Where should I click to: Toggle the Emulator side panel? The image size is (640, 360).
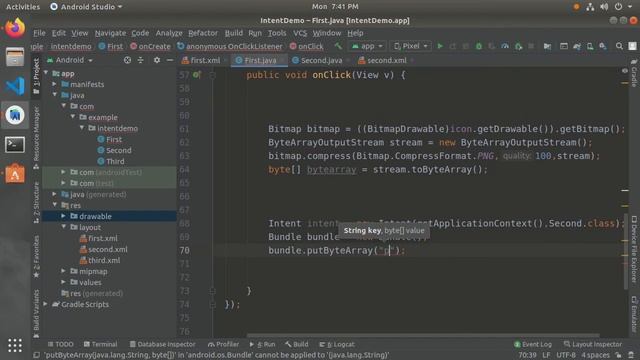pyautogui.click(x=634, y=314)
